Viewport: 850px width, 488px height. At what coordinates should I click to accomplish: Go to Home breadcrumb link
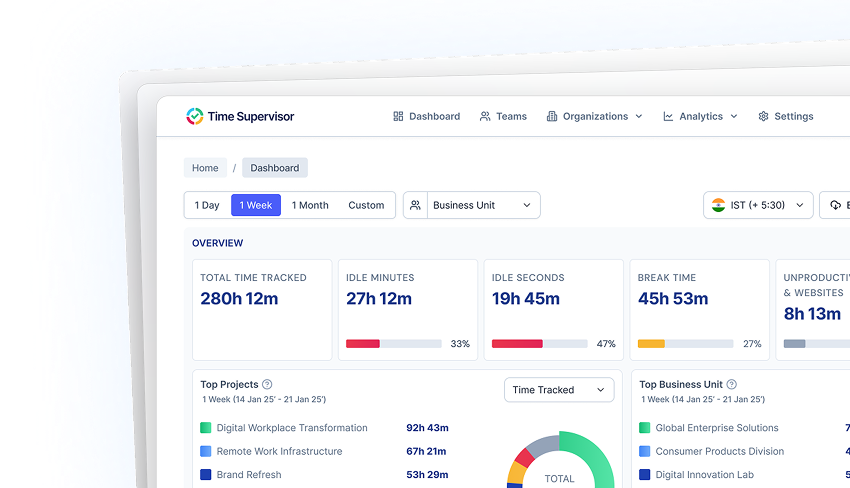tap(205, 168)
